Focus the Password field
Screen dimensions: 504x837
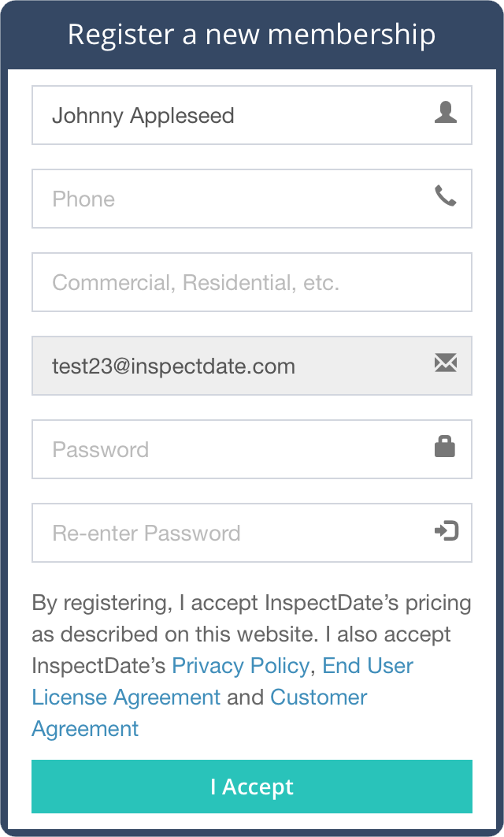click(228, 449)
